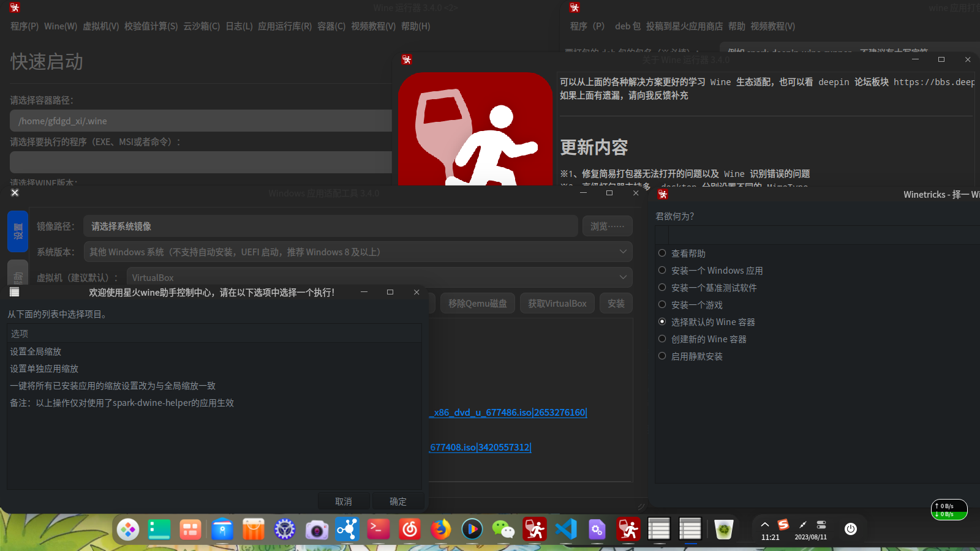Open the teal file manager dock icon
Image resolution: width=980 pixels, height=551 pixels.
159,530
